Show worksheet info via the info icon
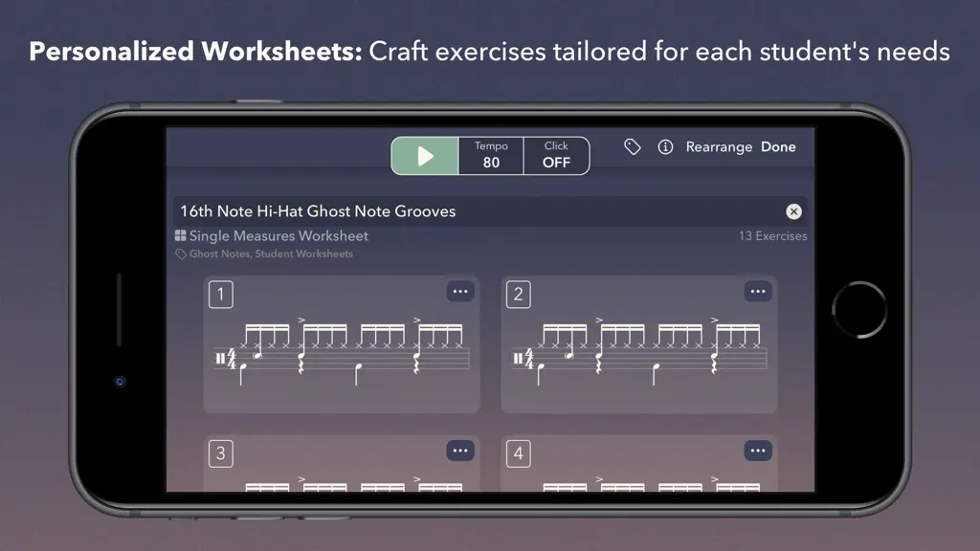Screen dimensions: 980x551 665,146
